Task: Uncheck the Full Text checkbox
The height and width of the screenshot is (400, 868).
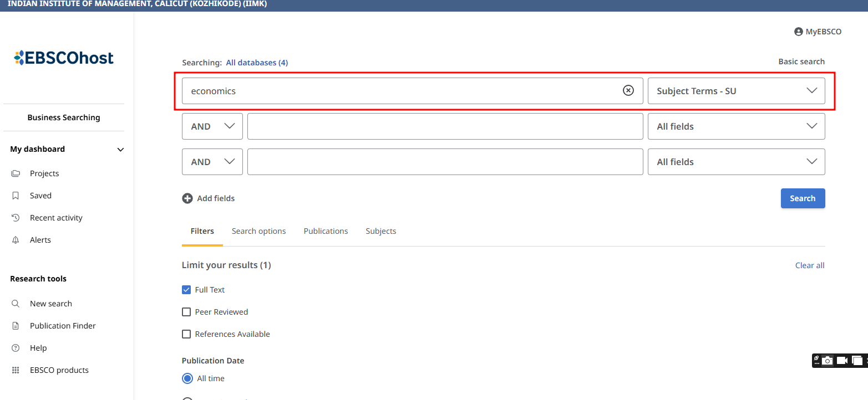Action: [x=186, y=290]
